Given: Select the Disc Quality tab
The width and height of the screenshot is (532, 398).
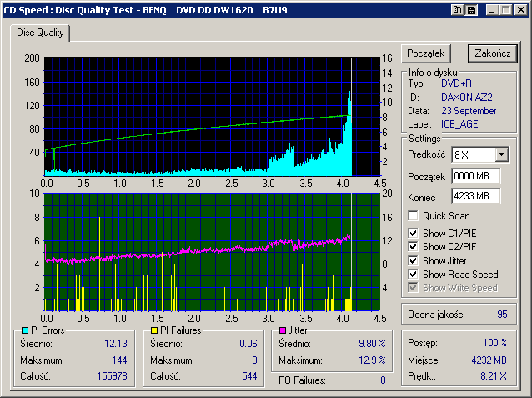Looking at the screenshot, I should 40,33.
